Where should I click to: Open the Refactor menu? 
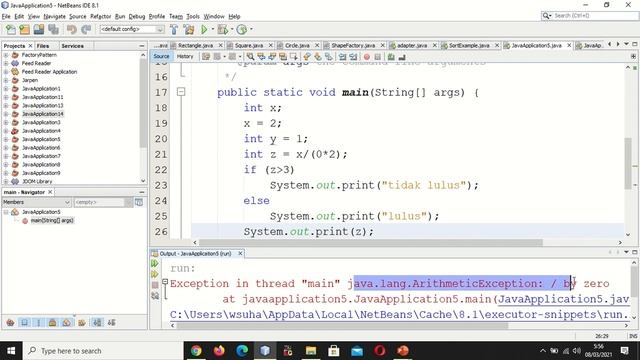click(100, 16)
